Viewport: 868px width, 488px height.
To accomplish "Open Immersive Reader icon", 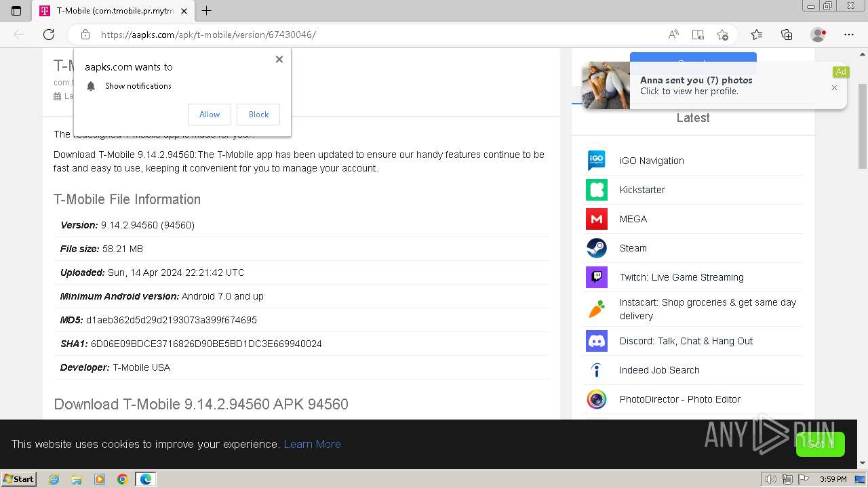I will 698,35.
